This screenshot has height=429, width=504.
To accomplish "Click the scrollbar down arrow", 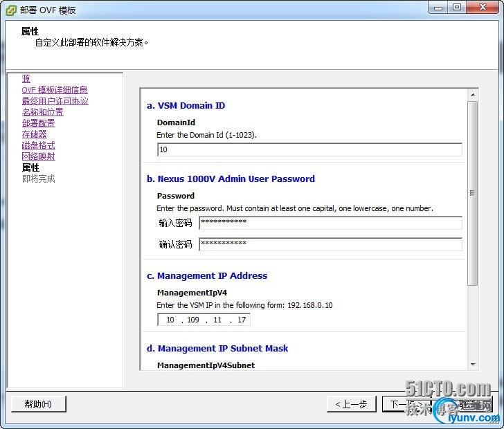I will [473, 365].
